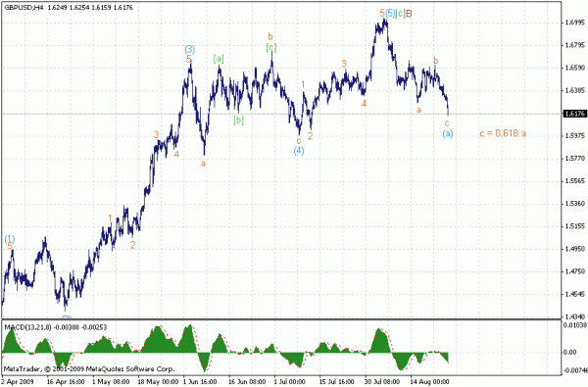This screenshot has width=588, height=387.
Task: Click the '15 Jul 16:00' time label
Action: (x=338, y=382)
